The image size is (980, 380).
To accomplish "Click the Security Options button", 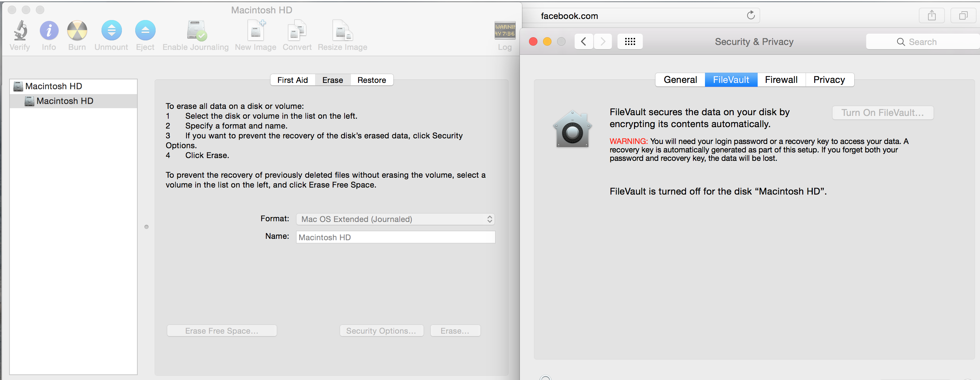I will 381,330.
